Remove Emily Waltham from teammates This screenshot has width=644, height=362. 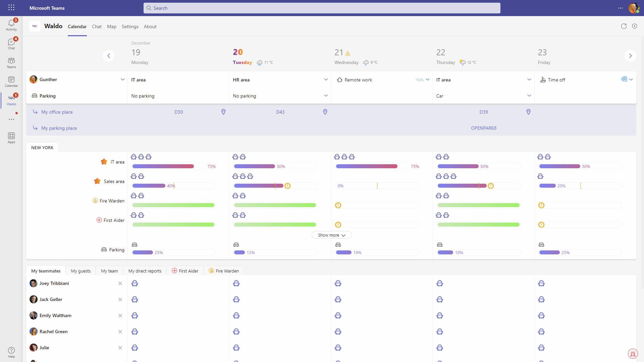pos(120,316)
